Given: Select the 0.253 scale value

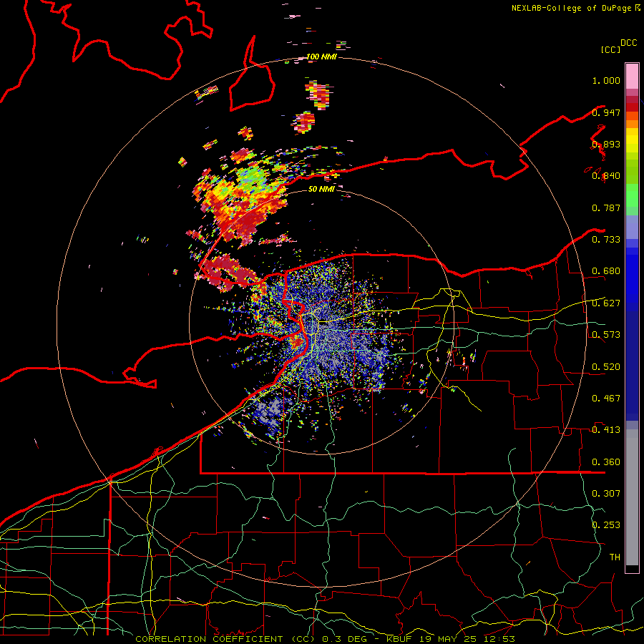Looking at the screenshot, I should tap(606, 525).
